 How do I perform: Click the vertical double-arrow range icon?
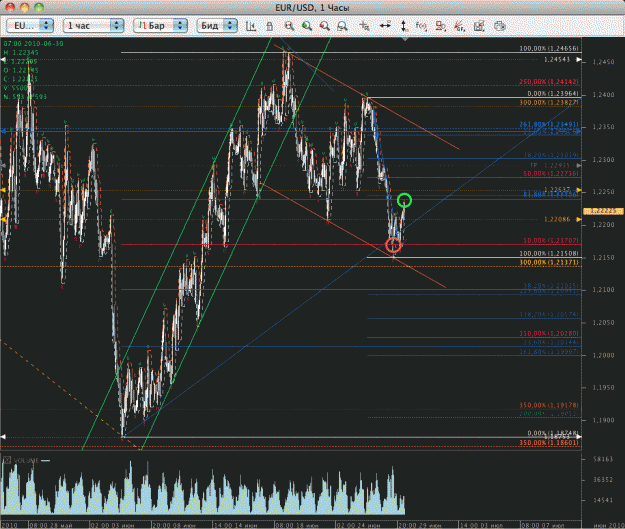(x=403, y=26)
